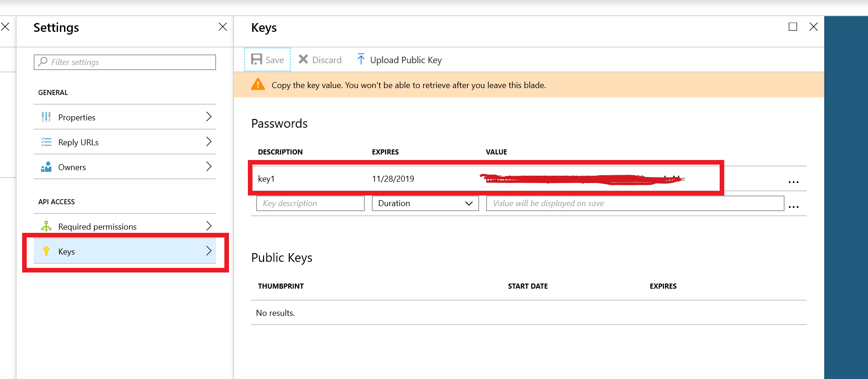Click the Upload Public Key arrow icon

point(361,59)
